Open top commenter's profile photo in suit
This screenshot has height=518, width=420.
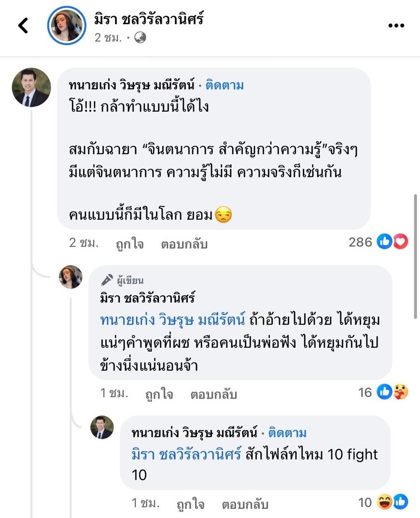coord(31,87)
